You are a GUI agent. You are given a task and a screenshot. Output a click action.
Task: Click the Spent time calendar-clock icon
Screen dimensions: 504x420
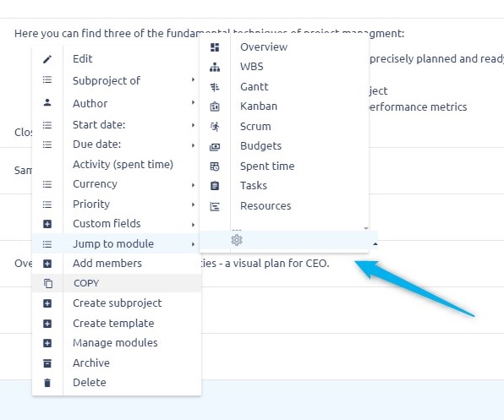(x=215, y=166)
